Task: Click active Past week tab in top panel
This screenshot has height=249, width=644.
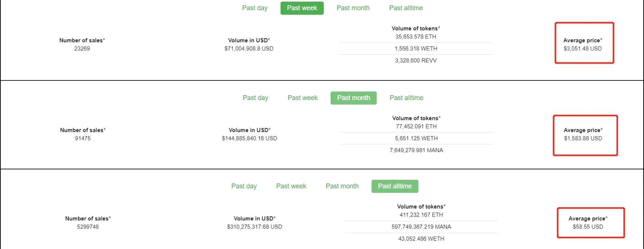Action: pos(302,8)
